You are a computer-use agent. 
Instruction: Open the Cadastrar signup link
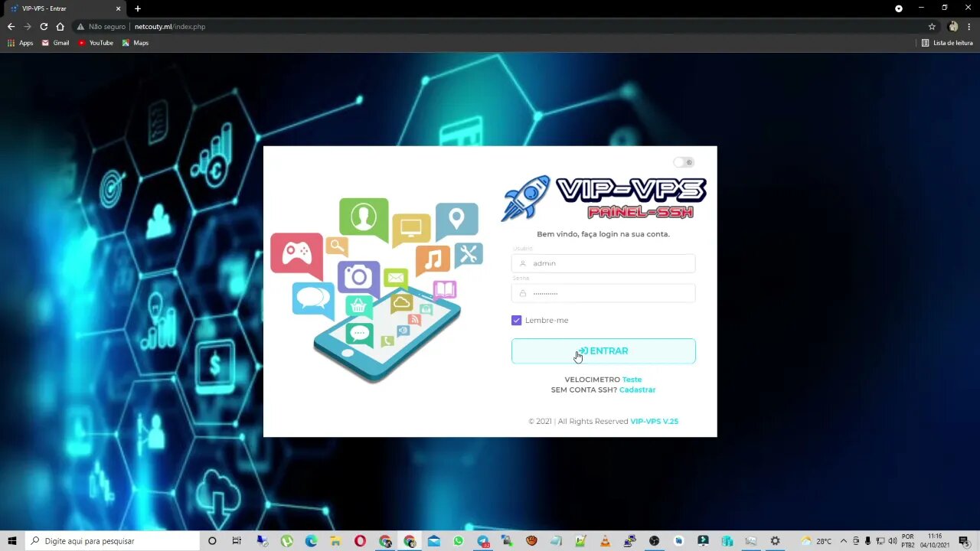pyautogui.click(x=637, y=390)
